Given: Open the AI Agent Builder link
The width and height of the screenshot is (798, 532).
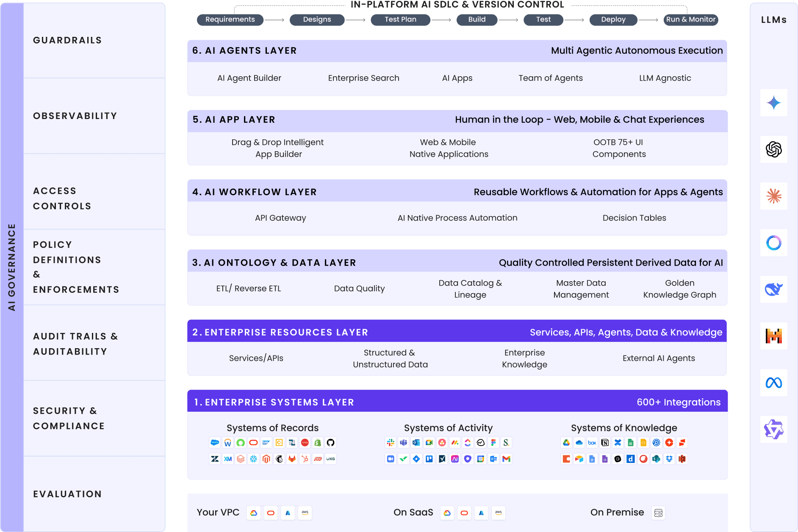Looking at the screenshot, I should coord(249,78).
